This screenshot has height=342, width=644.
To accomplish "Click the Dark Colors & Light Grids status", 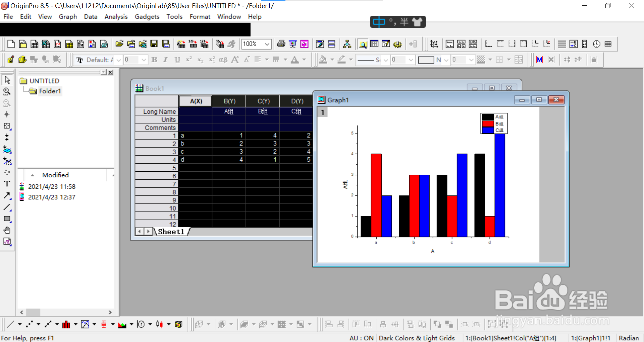I will [417, 338].
